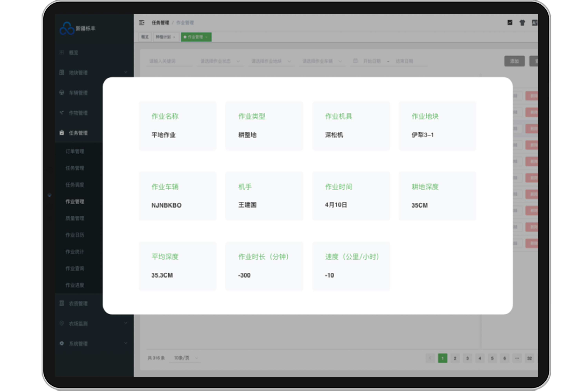This screenshot has width=588, height=392.
Task: Open the 10条/页 page size dropdown
Action: (x=185, y=358)
